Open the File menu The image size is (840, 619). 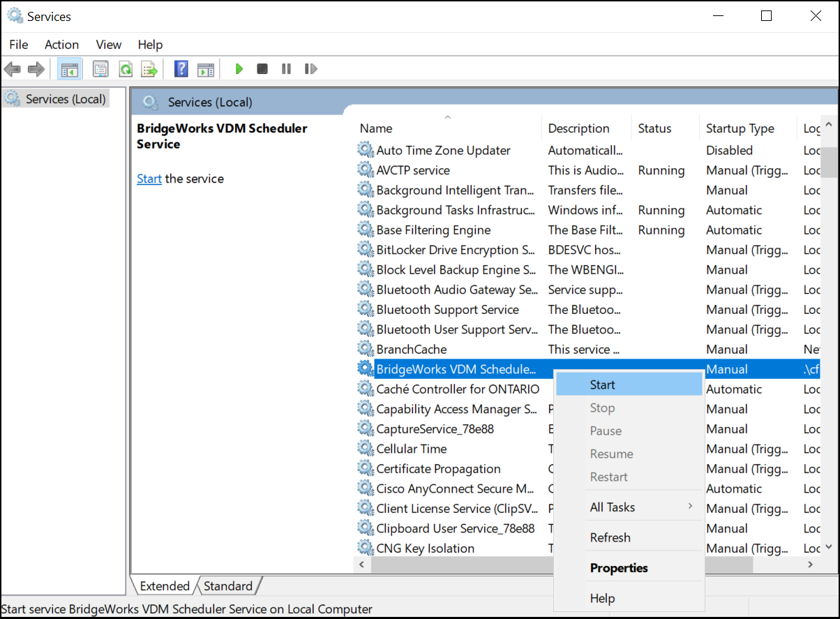tap(19, 44)
